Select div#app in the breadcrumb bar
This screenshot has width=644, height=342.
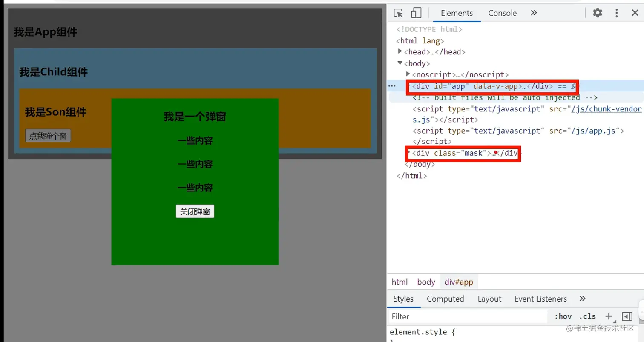(x=459, y=282)
